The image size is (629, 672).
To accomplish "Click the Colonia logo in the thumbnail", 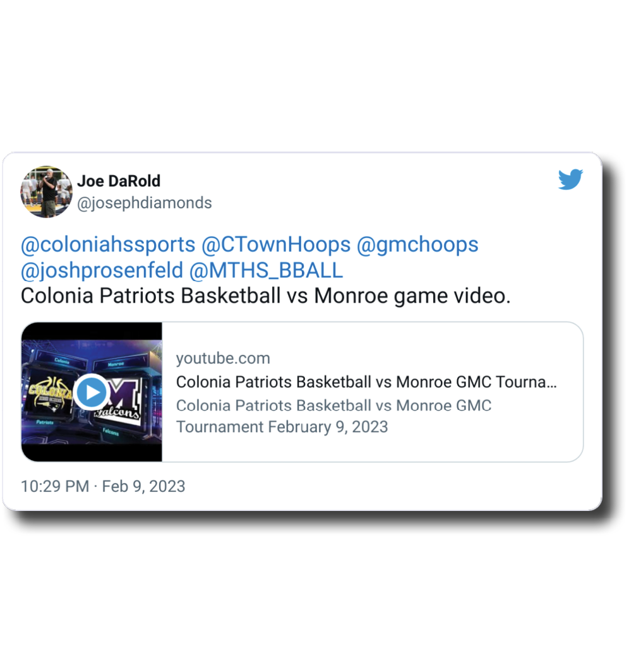I will pyautogui.click(x=49, y=392).
